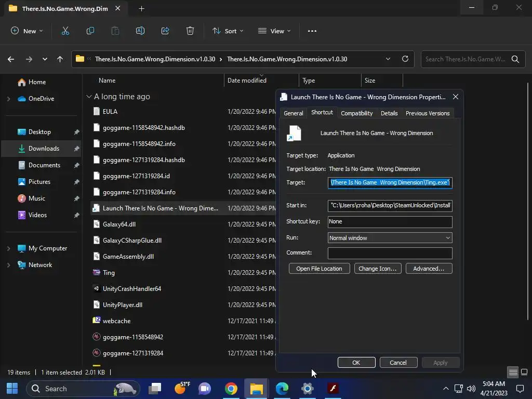This screenshot has height=399, width=532.
Task: Click the Share icon in toolbar
Action: pyautogui.click(x=165, y=31)
